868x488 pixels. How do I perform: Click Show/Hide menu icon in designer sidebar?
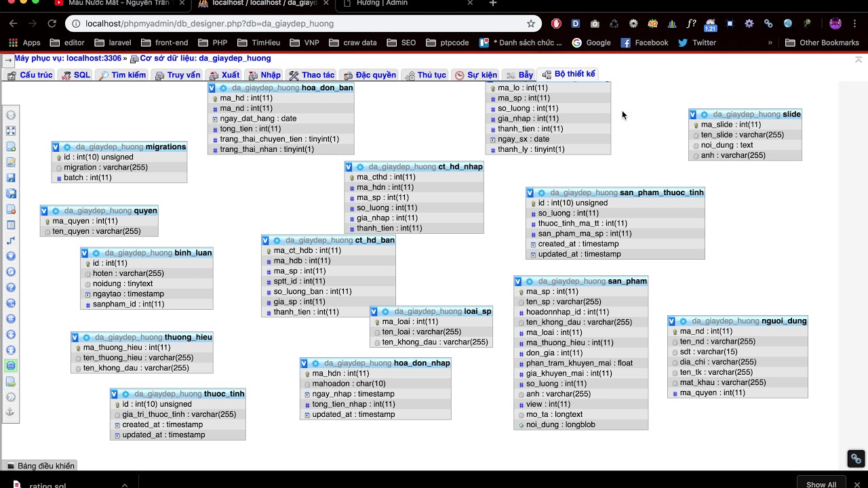[x=11, y=115]
